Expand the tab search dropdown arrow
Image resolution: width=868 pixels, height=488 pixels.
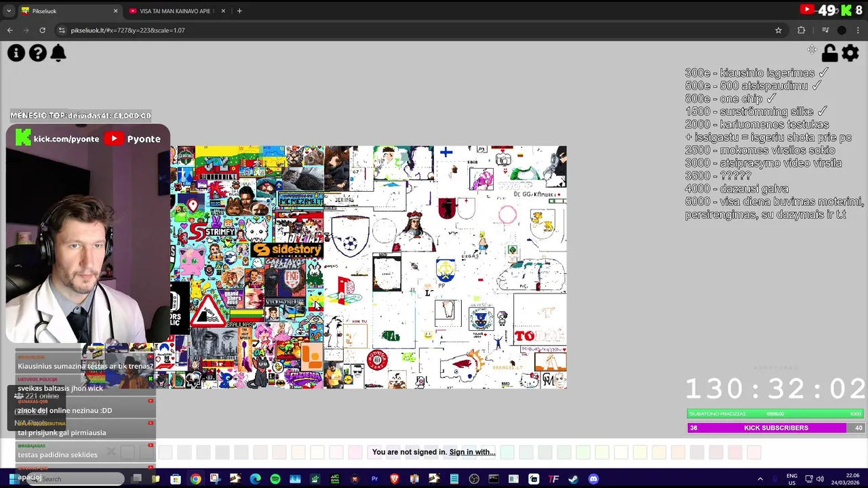(9, 11)
